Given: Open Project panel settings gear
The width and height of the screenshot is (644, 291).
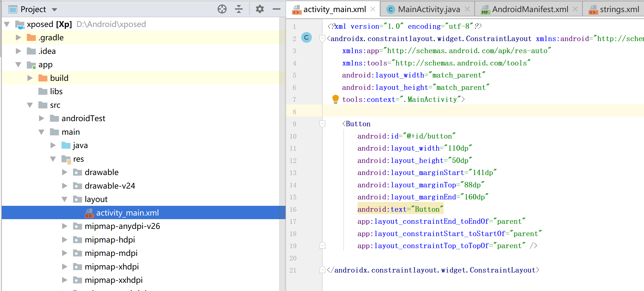Looking at the screenshot, I should 260,9.
